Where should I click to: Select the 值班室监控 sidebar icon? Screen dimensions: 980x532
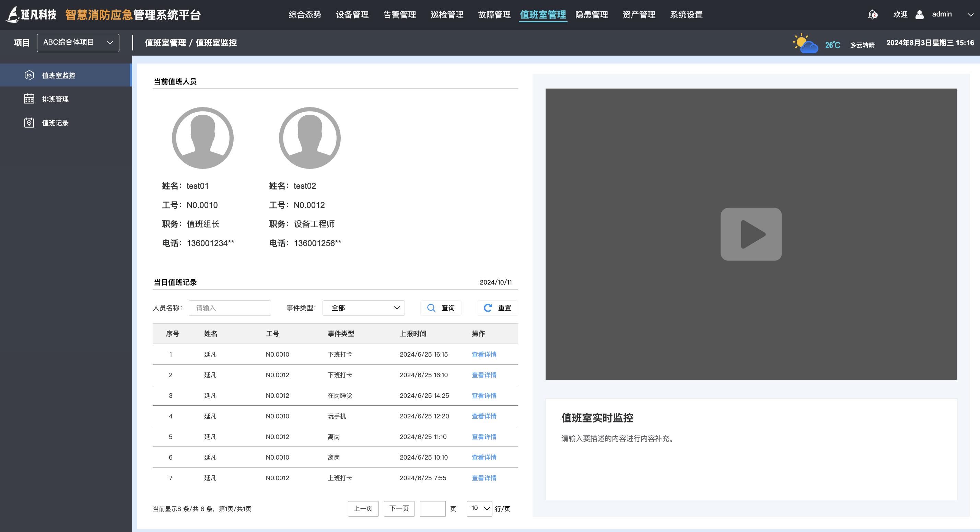click(x=29, y=75)
